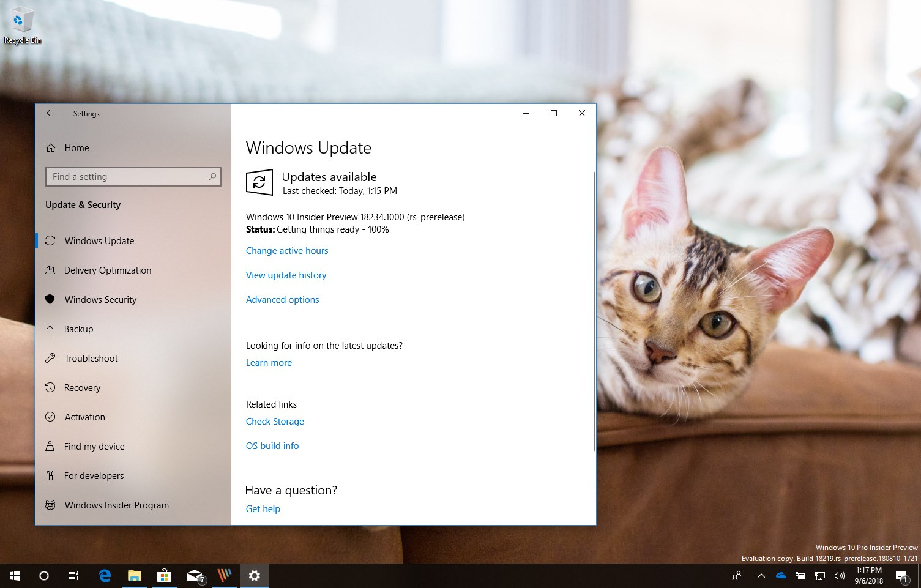Open Recovery options
The height and width of the screenshot is (588, 921).
point(133,388)
